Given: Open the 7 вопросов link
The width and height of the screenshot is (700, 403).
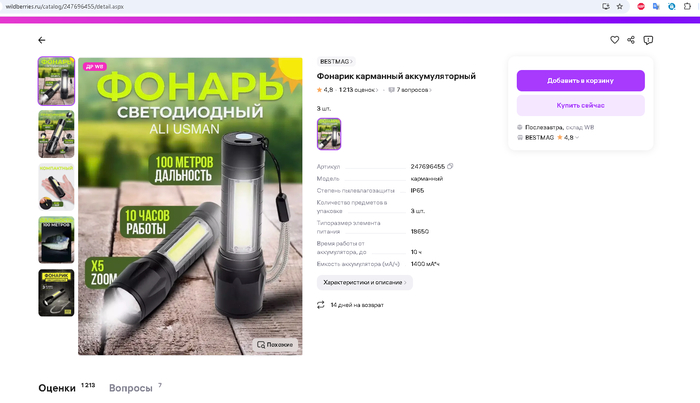Looking at the screenshot, I should pos(410,90).
